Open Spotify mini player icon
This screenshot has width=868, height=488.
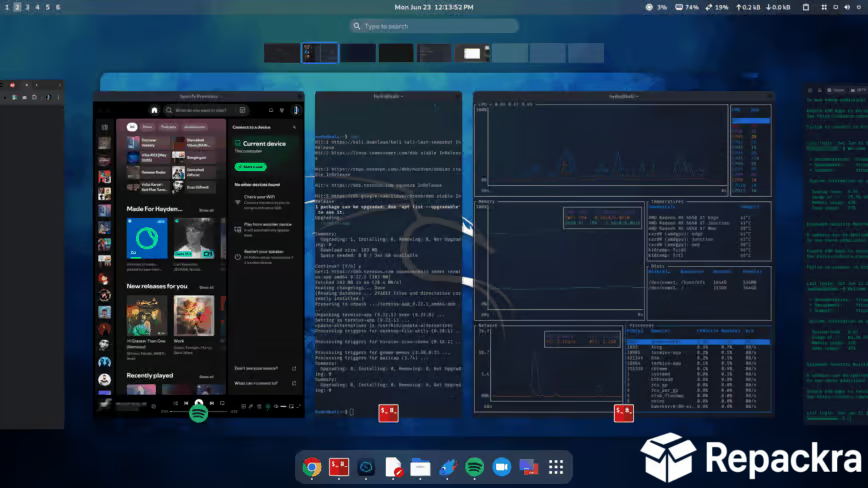tap(291, 406)
